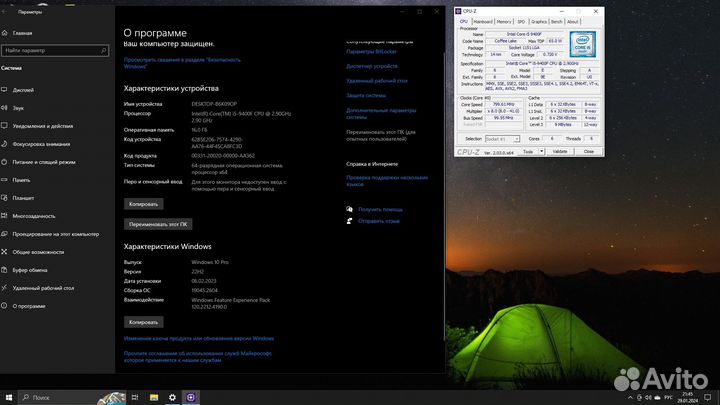Screen dimensions: 720x405
Task: Open Память settings in the sidebar
Action: (x=21, y=180)
